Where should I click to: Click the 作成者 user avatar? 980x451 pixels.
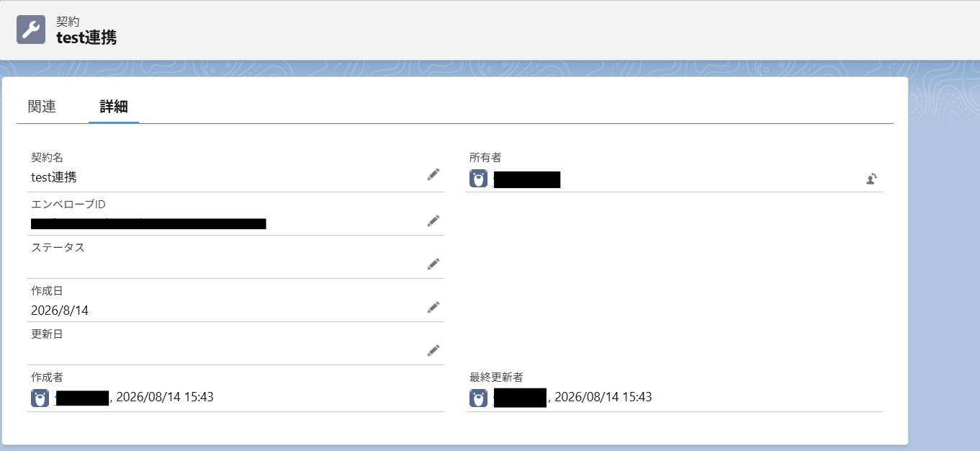(40, 398)
